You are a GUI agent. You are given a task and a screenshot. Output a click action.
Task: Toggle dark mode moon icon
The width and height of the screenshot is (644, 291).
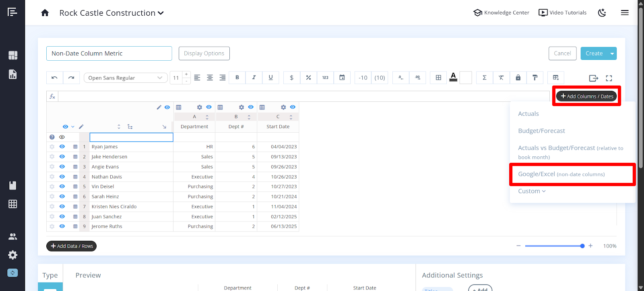(602, 13)
